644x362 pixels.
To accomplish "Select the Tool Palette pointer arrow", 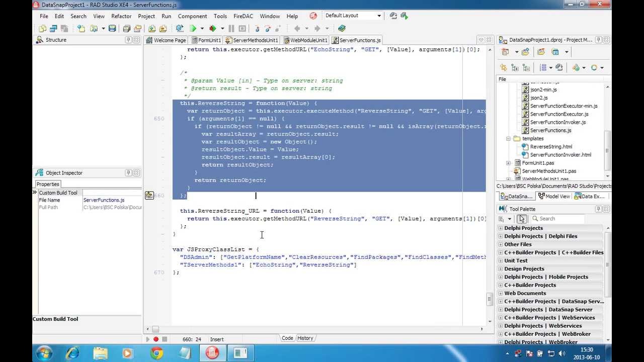I will coord(522,219).
